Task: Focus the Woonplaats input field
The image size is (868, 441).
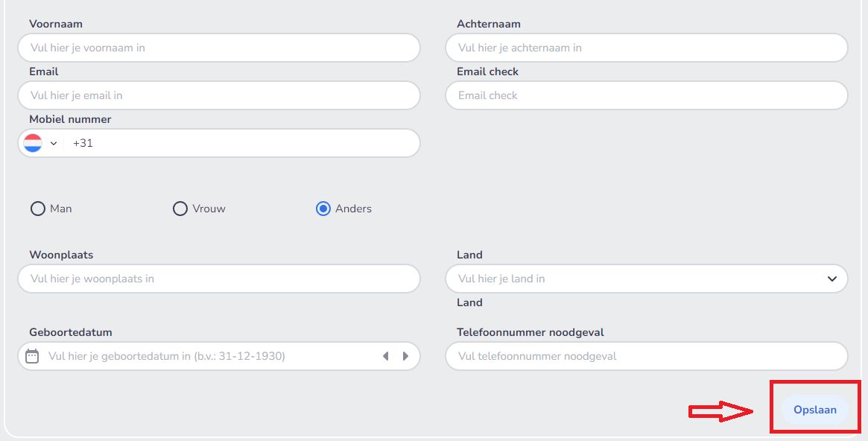Action: coord(219,279)
